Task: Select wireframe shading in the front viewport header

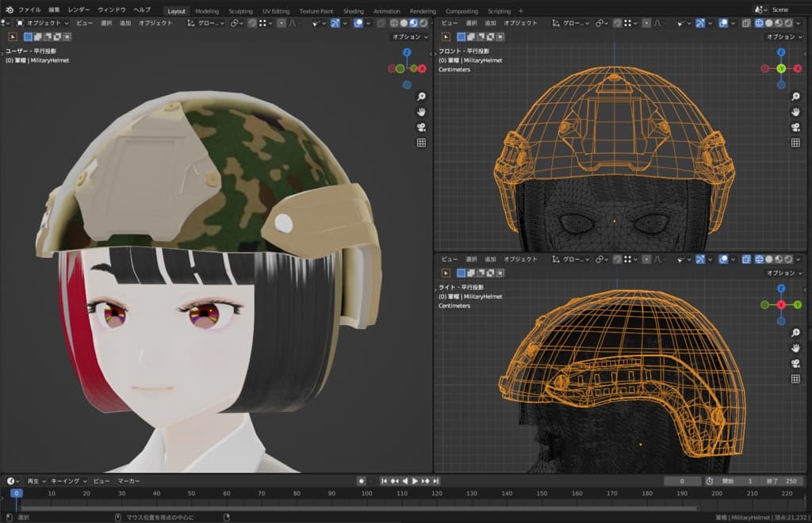Action: (x=760, y=24)
